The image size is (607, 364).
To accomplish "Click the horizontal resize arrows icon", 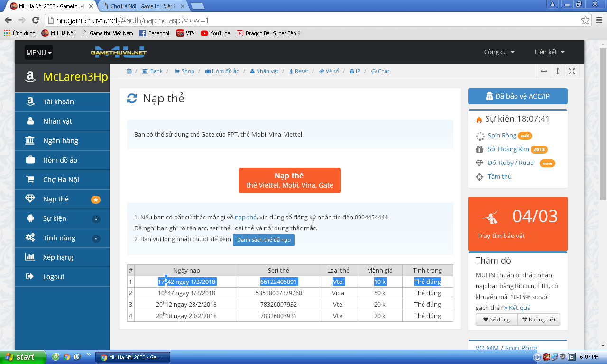I will [x=543, y=71].
